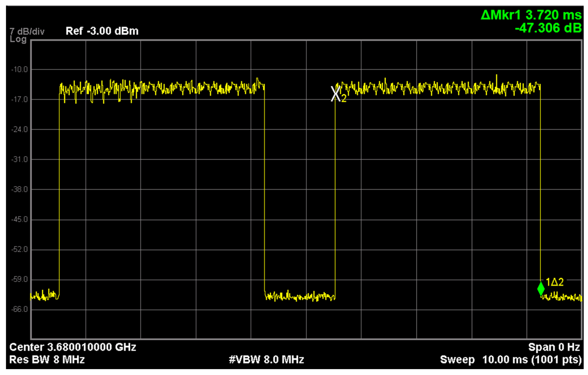Click the -17.0 y-axis tick label
The width and height of the screenshot is (588, 375).
[x=19, y=100]
